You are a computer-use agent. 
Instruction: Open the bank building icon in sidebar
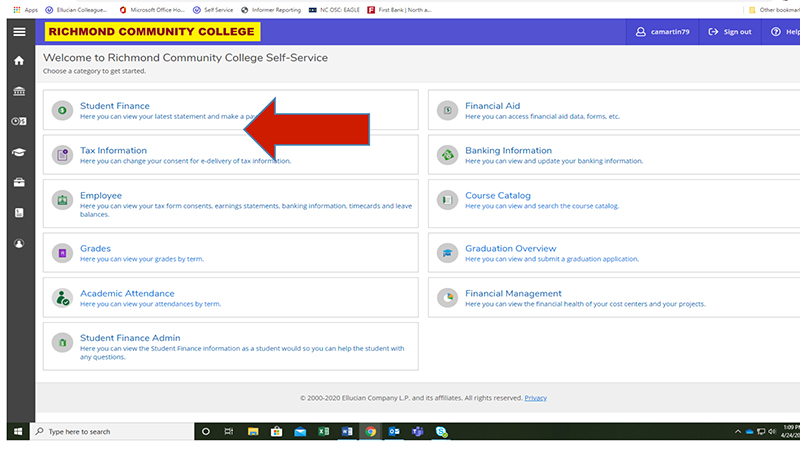point(19,91)
